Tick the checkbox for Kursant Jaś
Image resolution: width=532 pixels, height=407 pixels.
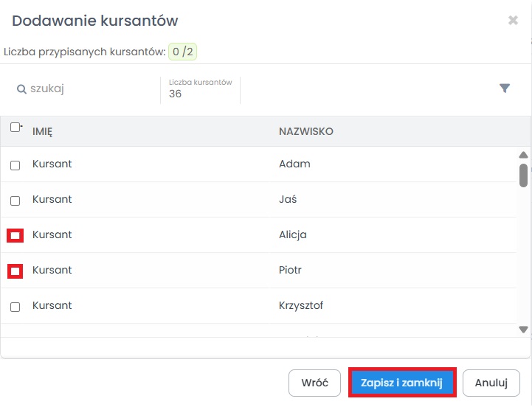(15, 201)
